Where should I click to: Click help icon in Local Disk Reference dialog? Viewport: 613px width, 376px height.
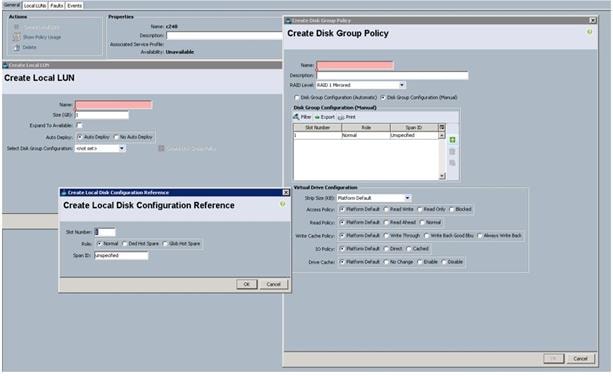pyautogui.click(x=283, y=205)
